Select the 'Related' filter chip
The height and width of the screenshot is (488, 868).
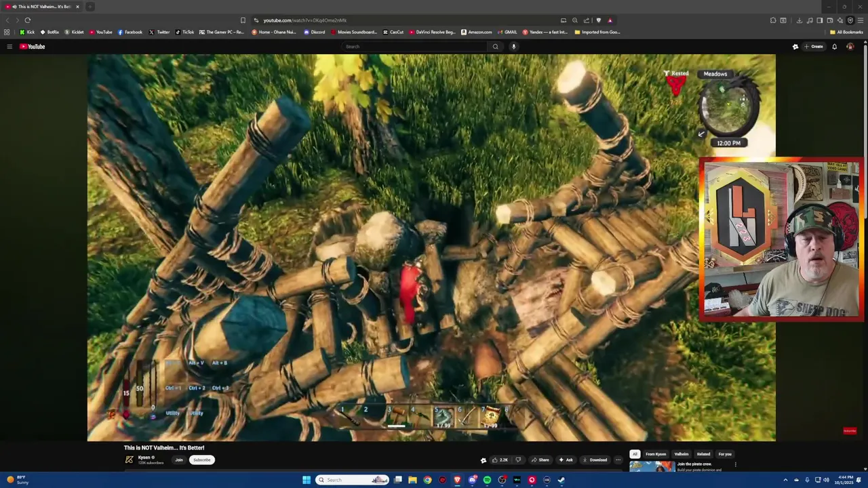(703, 454)
